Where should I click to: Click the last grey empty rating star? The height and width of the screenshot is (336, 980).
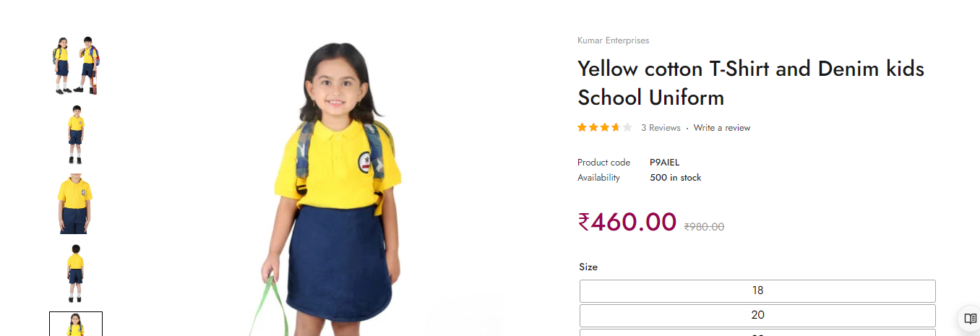[627, 128]
